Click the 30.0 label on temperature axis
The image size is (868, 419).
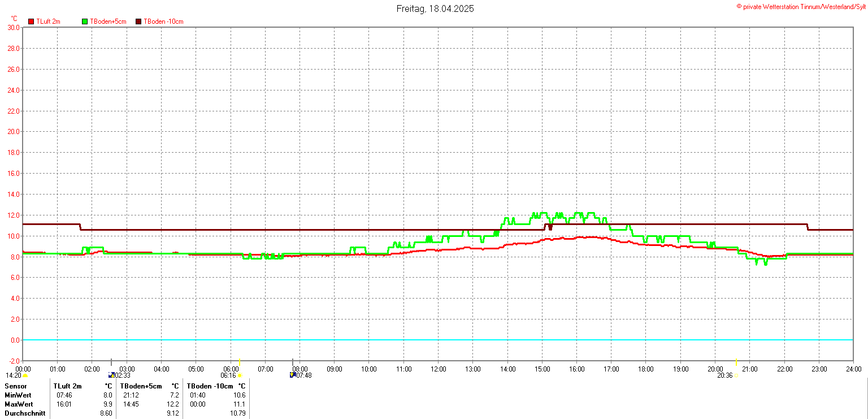[13, 27]
